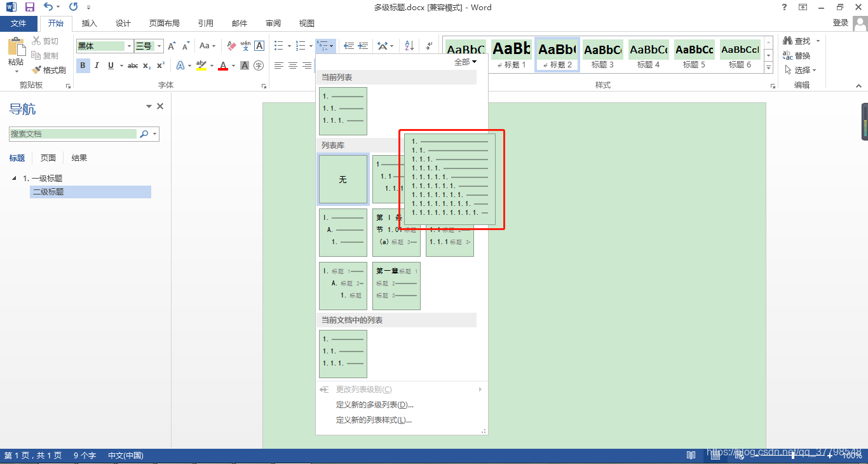Apply the yellow text highlight color
Screen dimensions: 868x464
tap(201, 65)
